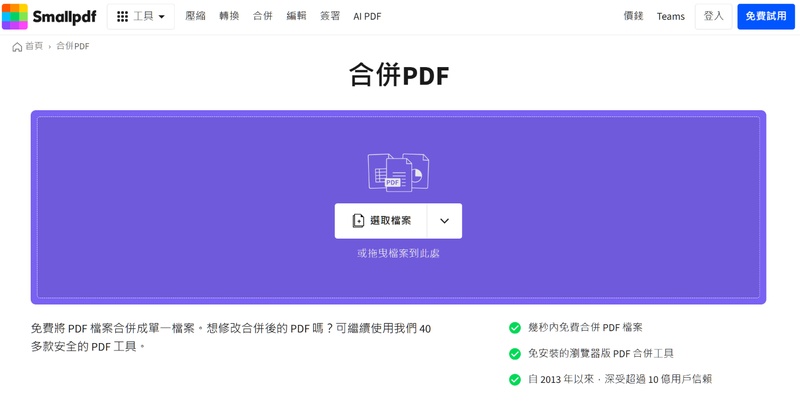Click the paragraph starting 免費將 PDF 檔案合併
Image resolution: width=800 pixels, height=413 pixels.
(x=231, y=337)
